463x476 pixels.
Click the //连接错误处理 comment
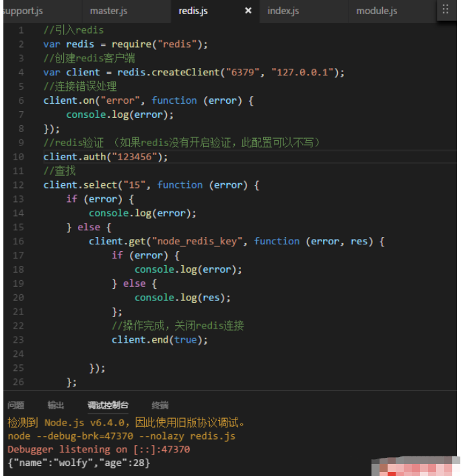tap(80, 87)
